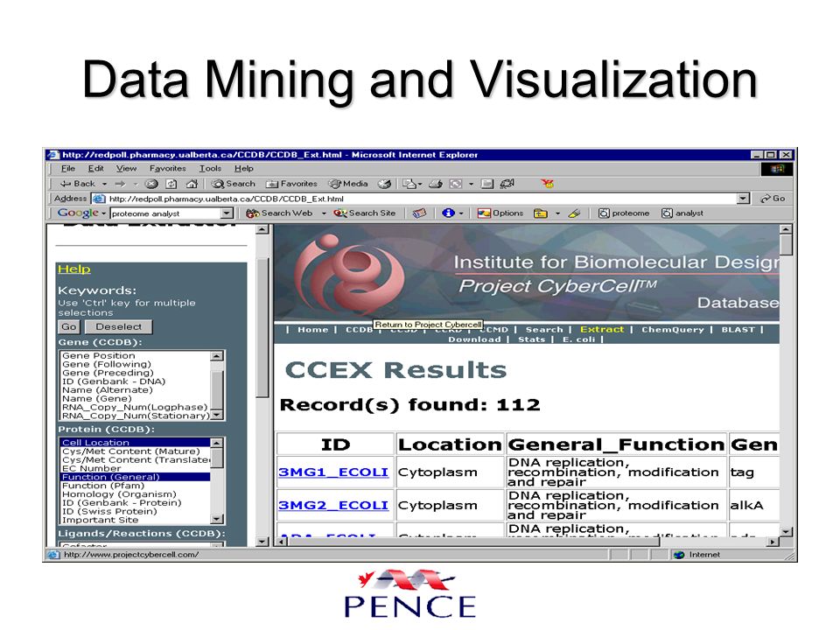Click the Gene list scrollbar down arrow
The image size is (840, 630).
click(x=216, y=415)
